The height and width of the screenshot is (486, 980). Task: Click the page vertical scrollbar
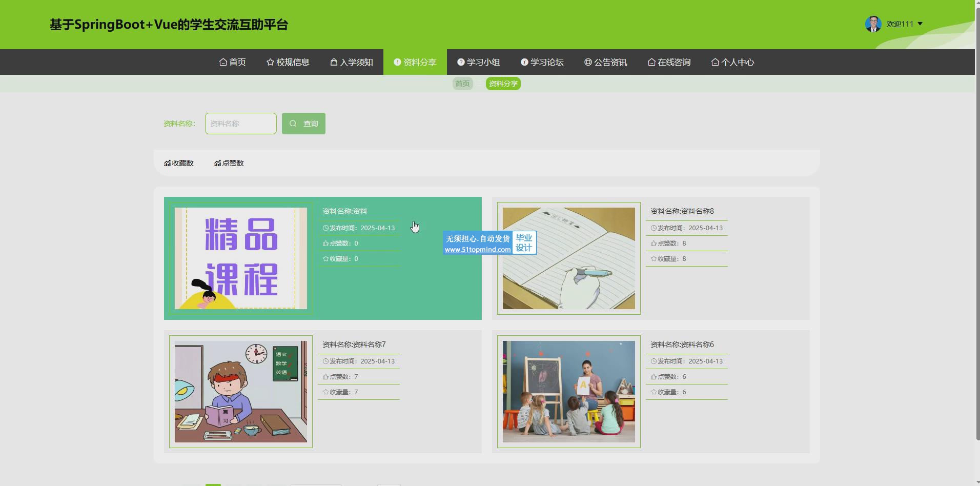pyautogui.click(x=977, y=220)
